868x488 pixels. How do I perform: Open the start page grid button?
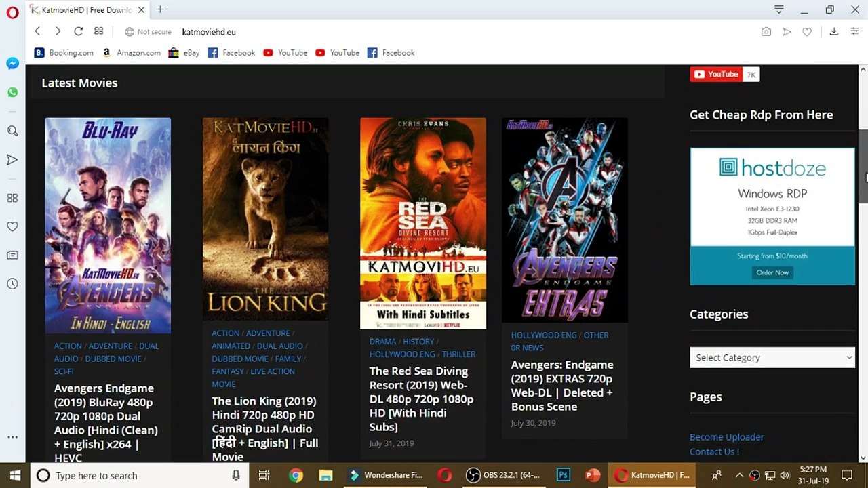coord(99,31)
